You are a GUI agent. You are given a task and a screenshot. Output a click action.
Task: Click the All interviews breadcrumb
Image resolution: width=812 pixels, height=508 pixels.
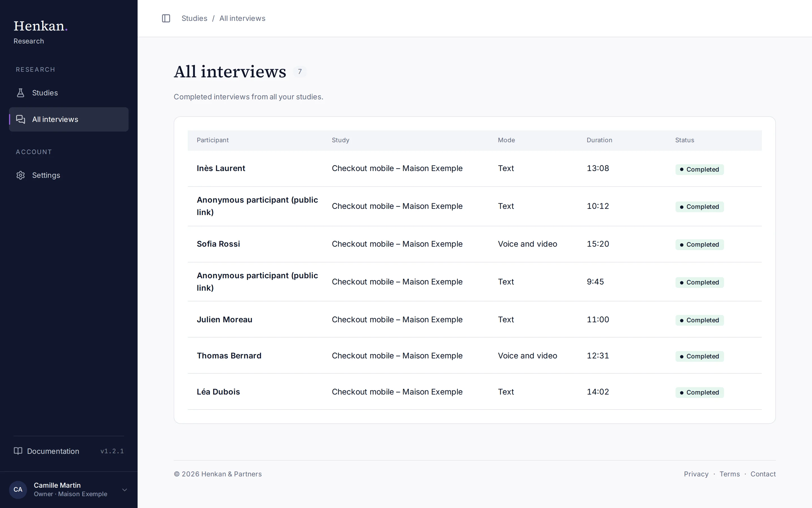[242, 18]
